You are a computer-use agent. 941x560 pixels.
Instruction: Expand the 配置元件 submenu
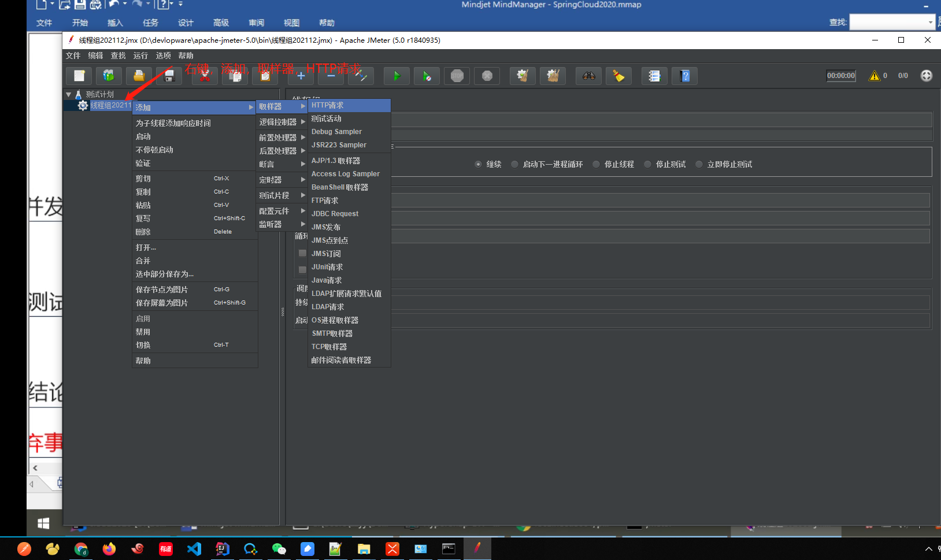[281, 211]
